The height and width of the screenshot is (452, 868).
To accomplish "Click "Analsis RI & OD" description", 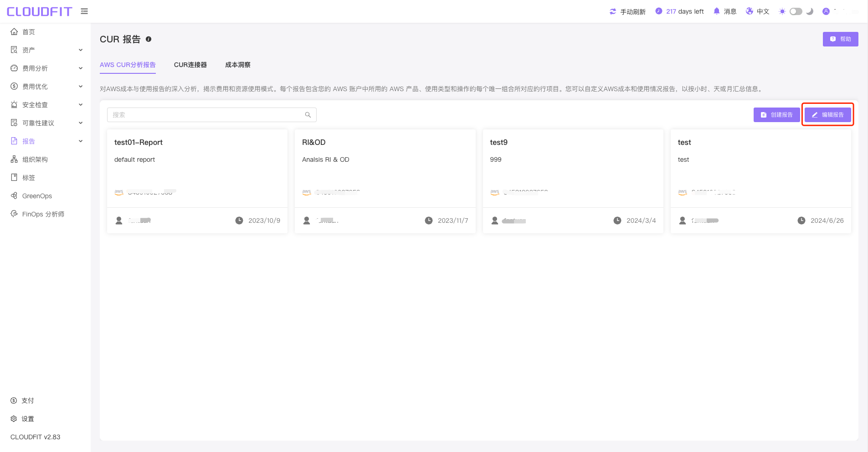I will pos(326,159).
